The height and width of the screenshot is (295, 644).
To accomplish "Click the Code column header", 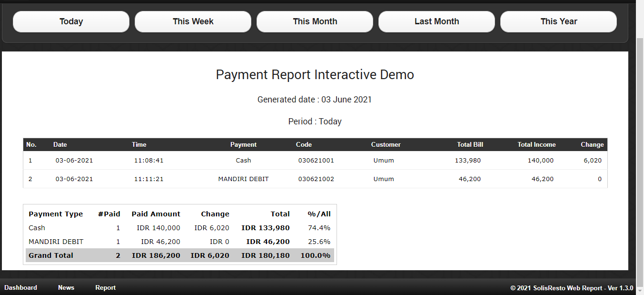I will click(x=304, y=144).
